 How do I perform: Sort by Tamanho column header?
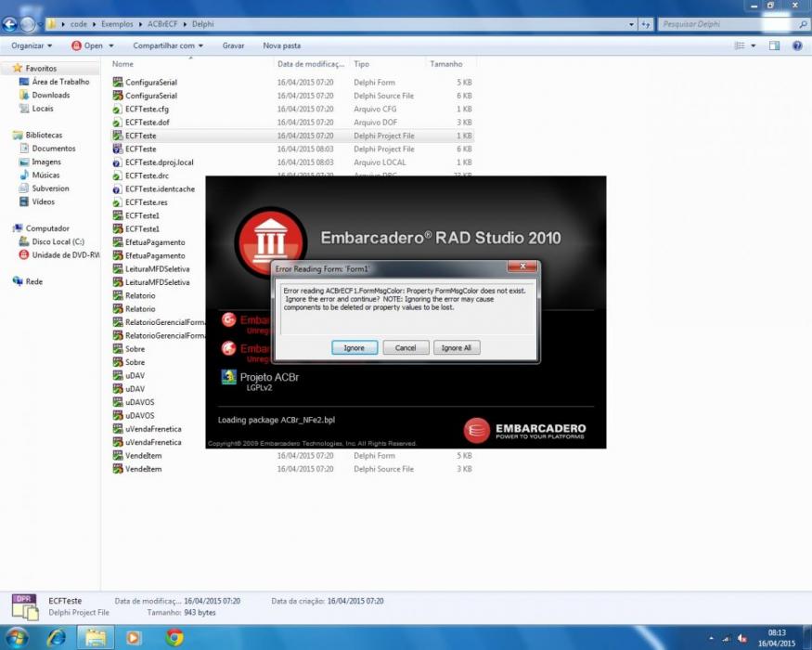pos(445,64)
